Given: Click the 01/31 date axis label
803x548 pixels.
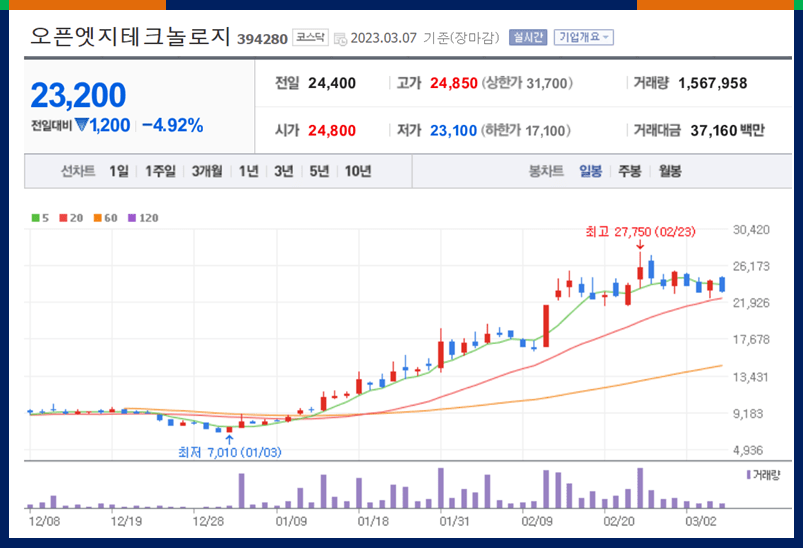Looking at the screenshot, I should (455, 521).
